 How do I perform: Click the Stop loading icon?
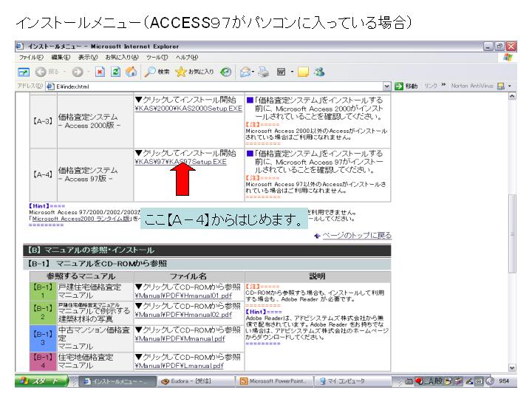point(100,72)
